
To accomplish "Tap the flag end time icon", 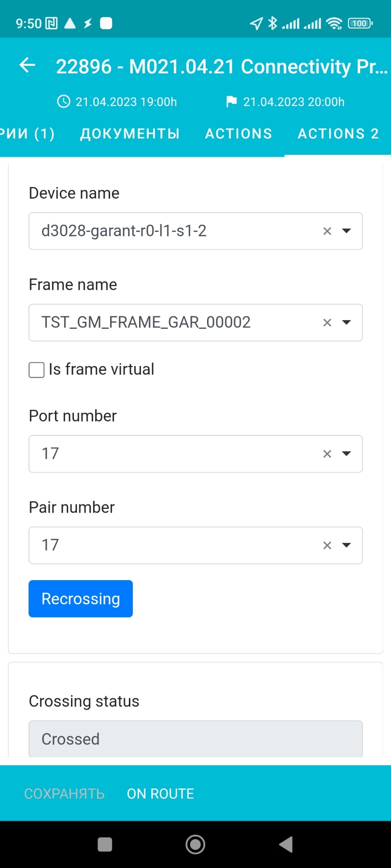I will (232, 102).
